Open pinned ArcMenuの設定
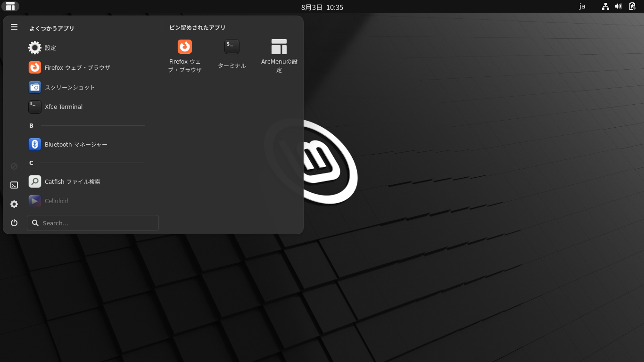The image size is (644, 362). coord(279,55)
